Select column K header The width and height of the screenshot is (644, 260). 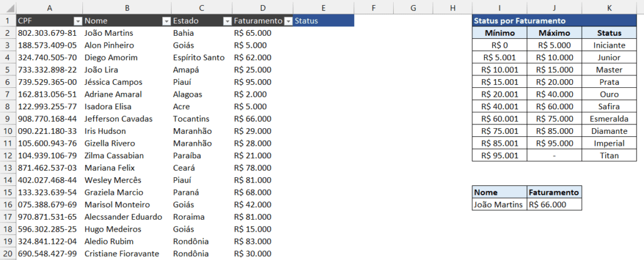coord(609,8)
